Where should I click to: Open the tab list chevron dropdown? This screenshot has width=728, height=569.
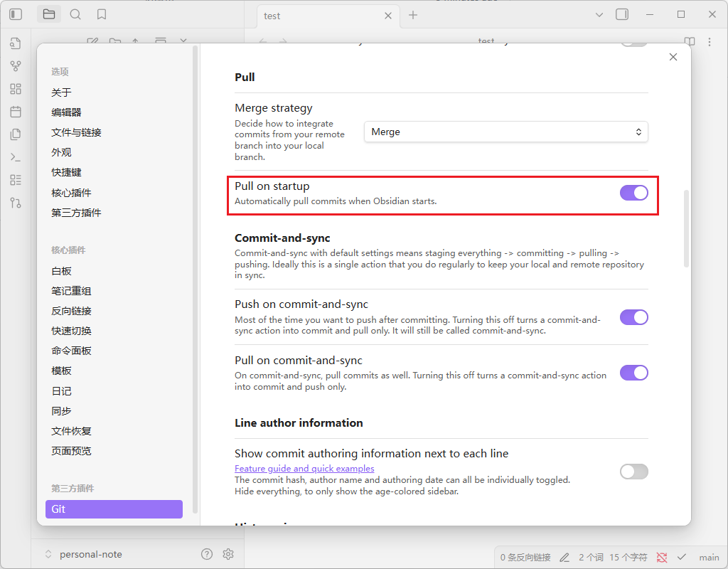[599, 14]
